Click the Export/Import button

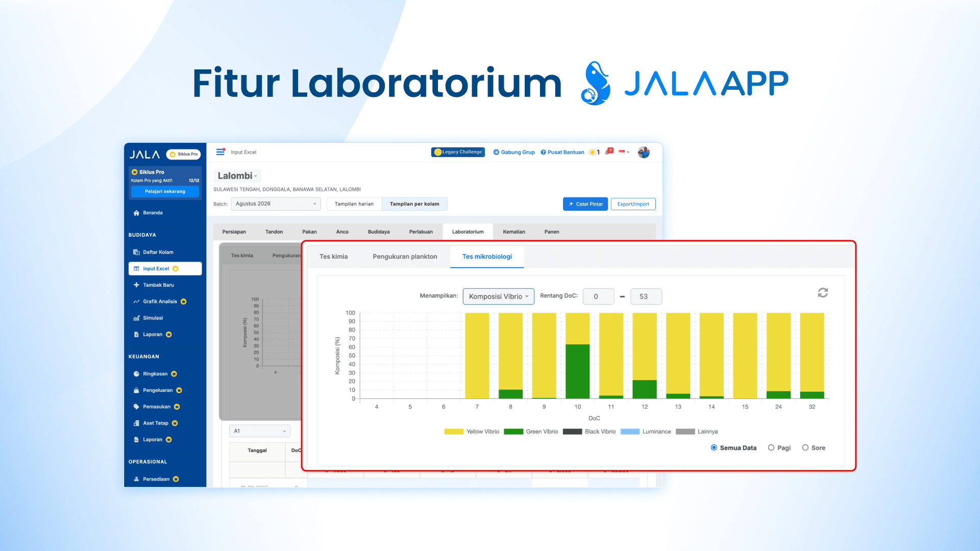pyautogui.click(x=633, y=204)
